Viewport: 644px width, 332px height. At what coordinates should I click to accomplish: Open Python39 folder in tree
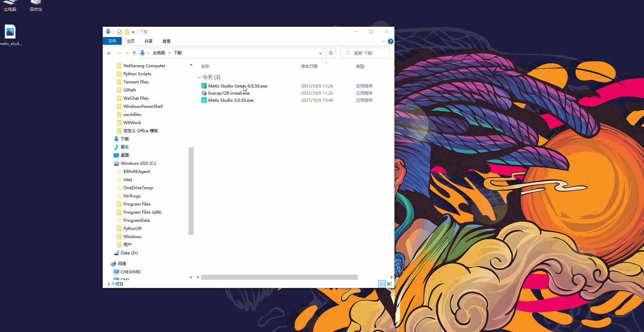[132, 229]
